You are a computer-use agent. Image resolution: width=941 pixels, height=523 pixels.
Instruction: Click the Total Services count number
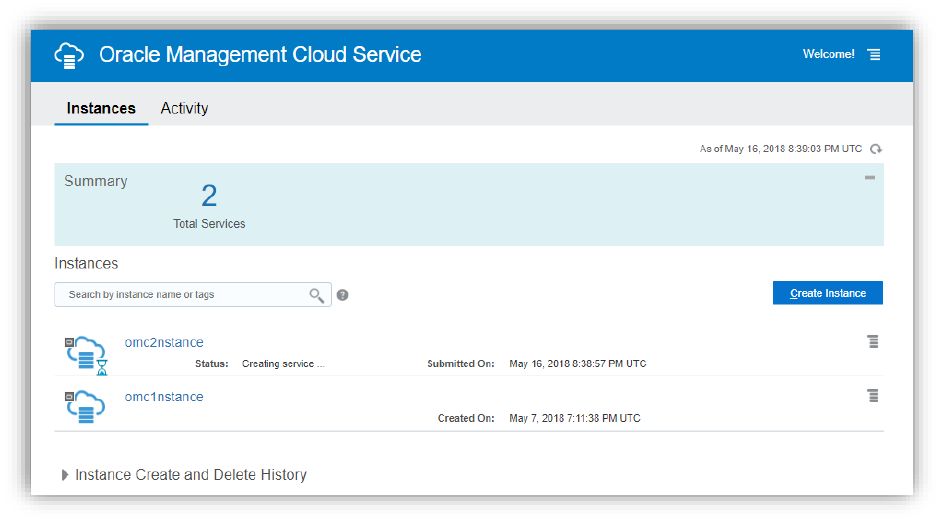point(209,195)
